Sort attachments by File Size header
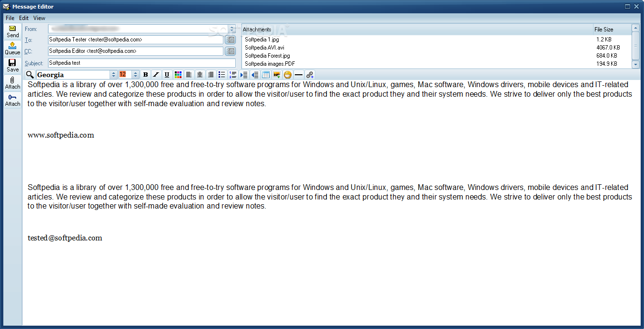 [612, 30]
